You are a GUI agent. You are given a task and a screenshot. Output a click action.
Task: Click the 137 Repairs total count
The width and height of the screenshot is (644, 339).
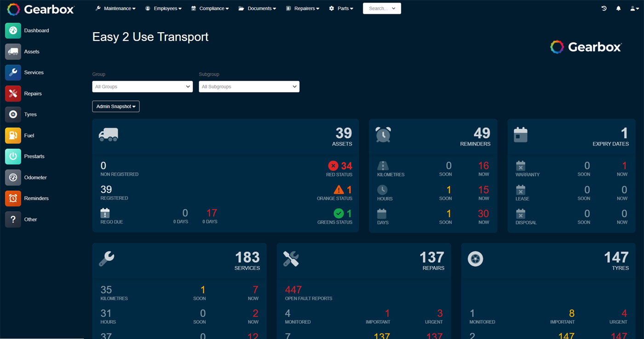(x=431, y=257)
